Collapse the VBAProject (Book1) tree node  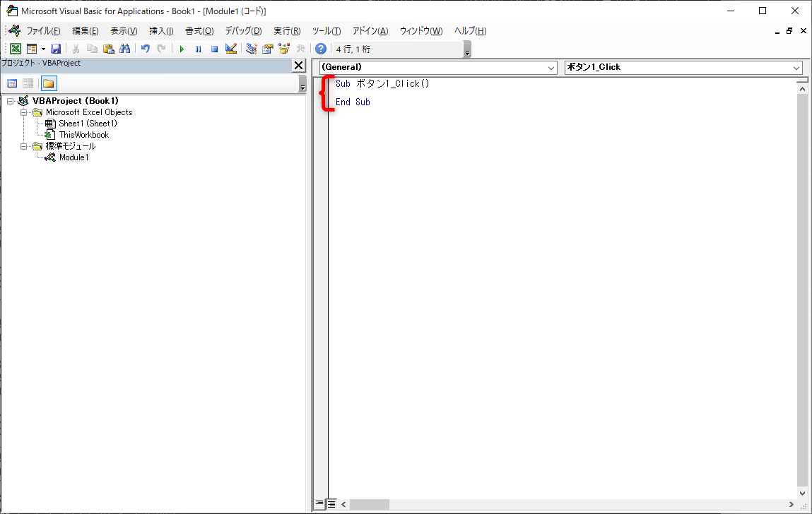11,101
